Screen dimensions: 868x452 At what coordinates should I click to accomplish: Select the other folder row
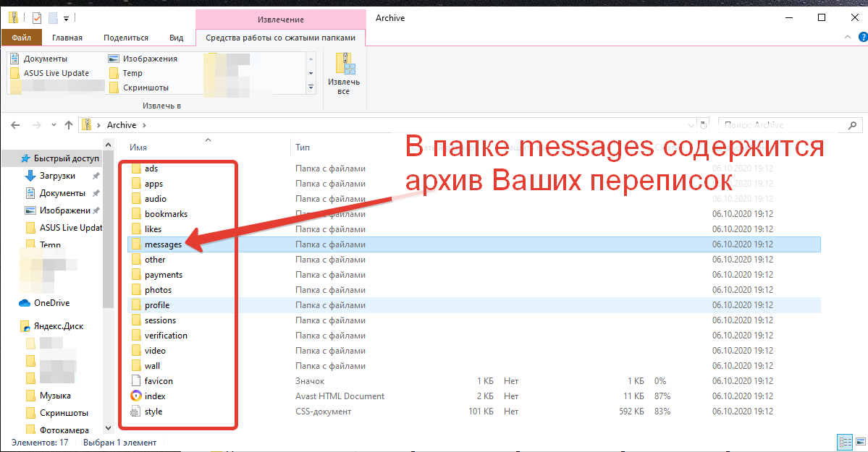pyautogui.click(x=474, y=260)
